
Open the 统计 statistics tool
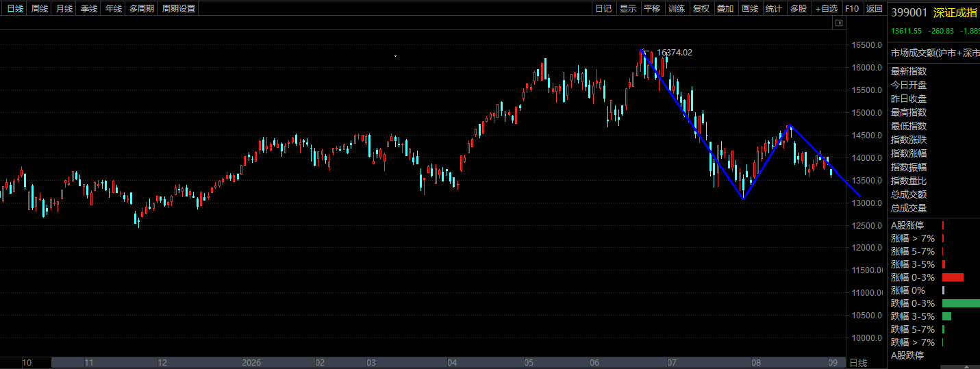pyautogui.click(x=774, y=9)
